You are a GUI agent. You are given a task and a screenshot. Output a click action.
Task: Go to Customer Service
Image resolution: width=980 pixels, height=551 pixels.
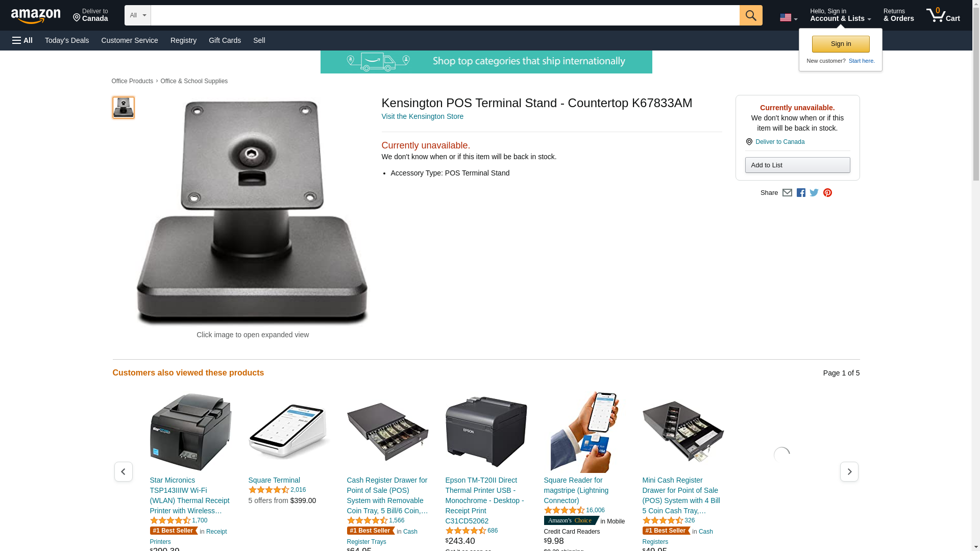(x=130, y=40)
